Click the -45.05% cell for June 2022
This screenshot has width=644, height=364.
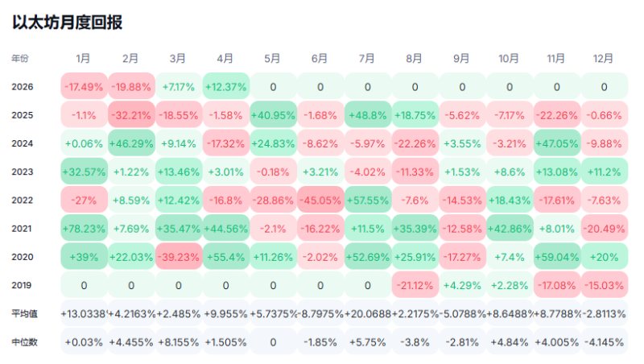320,200
